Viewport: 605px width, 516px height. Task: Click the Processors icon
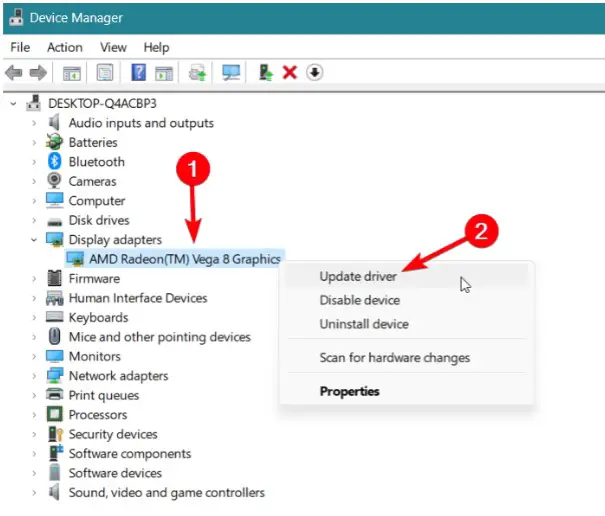[x=54, y=414]
